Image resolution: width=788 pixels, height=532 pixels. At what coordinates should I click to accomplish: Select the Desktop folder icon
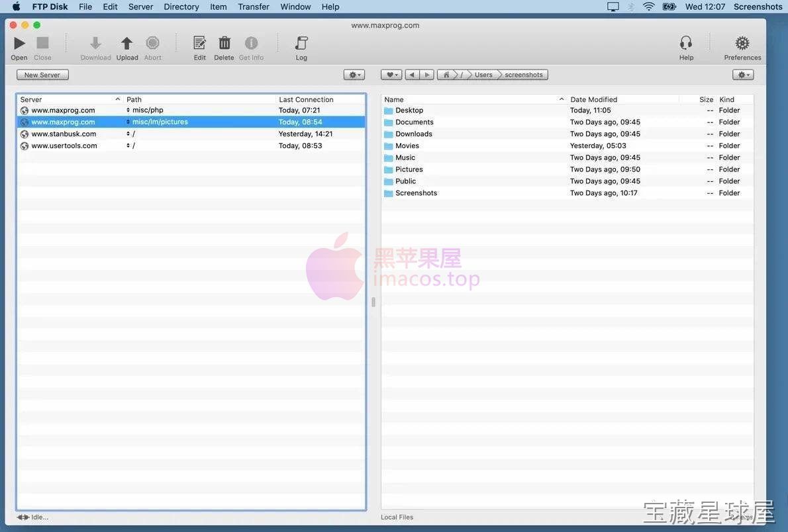(x=389, y=111)
